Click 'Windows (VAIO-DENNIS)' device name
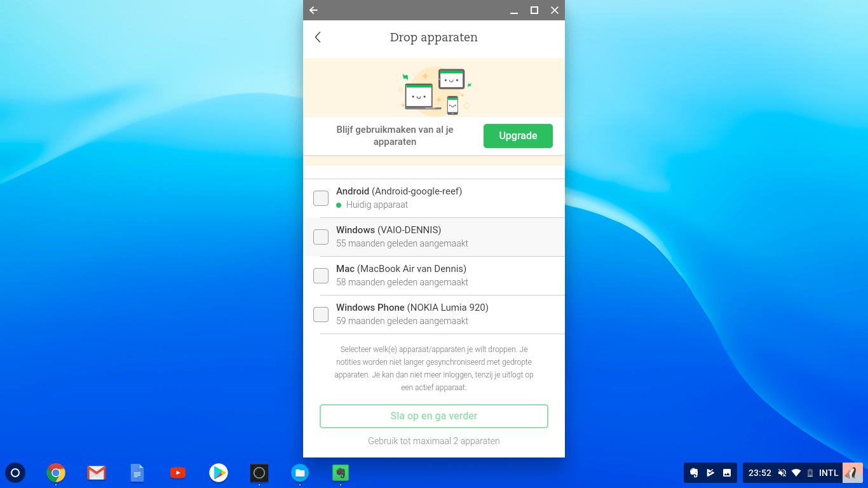The image size is (868, 488). 388,230
